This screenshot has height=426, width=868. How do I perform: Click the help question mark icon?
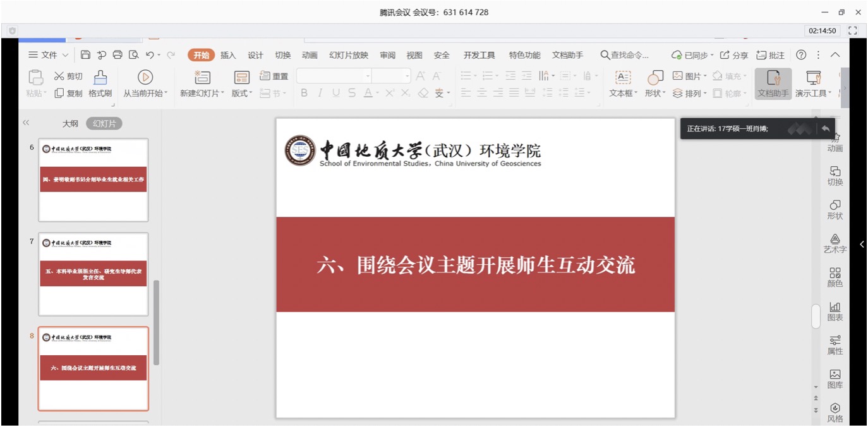click(x=801, y=55)
